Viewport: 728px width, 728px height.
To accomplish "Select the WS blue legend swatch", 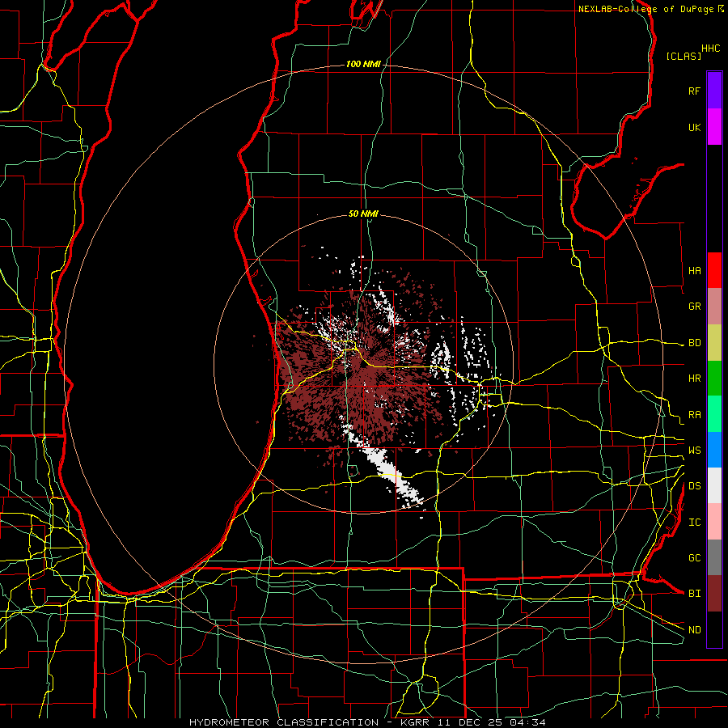I will pos(714,450).
